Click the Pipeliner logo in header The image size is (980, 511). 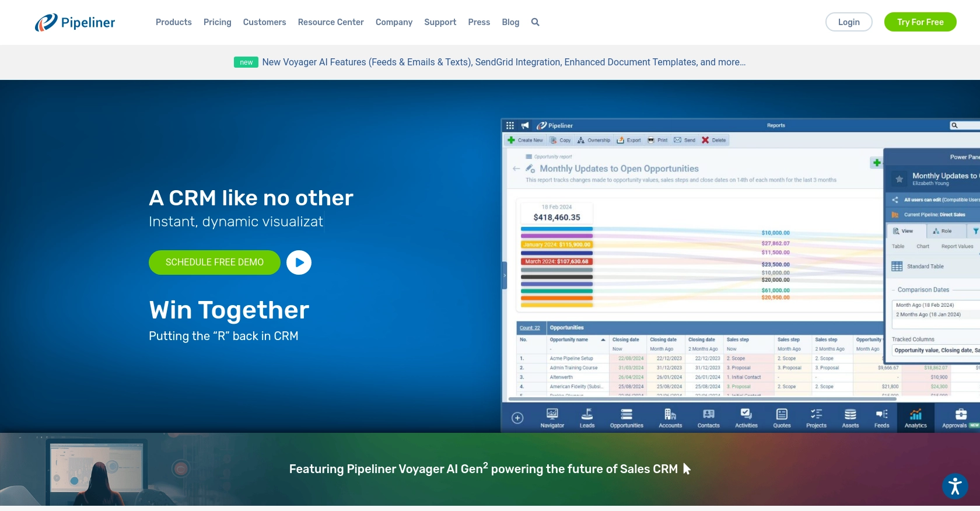75,22
